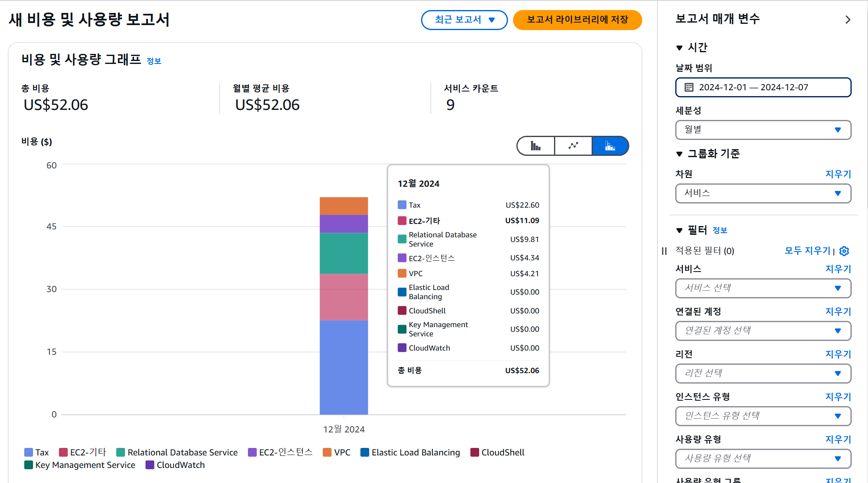Click the Tax blue bar segment
Viewport: 868px width, 483px height.
(x=344, y=368)
